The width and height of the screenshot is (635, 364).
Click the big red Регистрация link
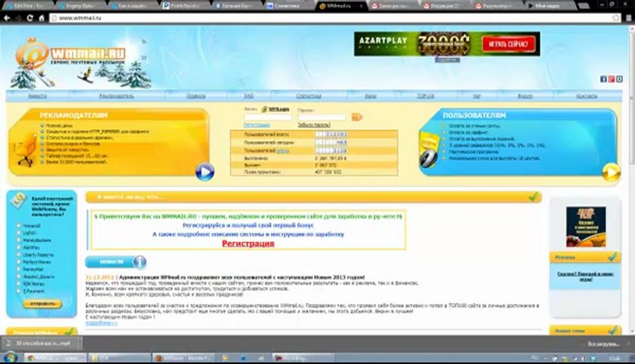coord(248,244)
